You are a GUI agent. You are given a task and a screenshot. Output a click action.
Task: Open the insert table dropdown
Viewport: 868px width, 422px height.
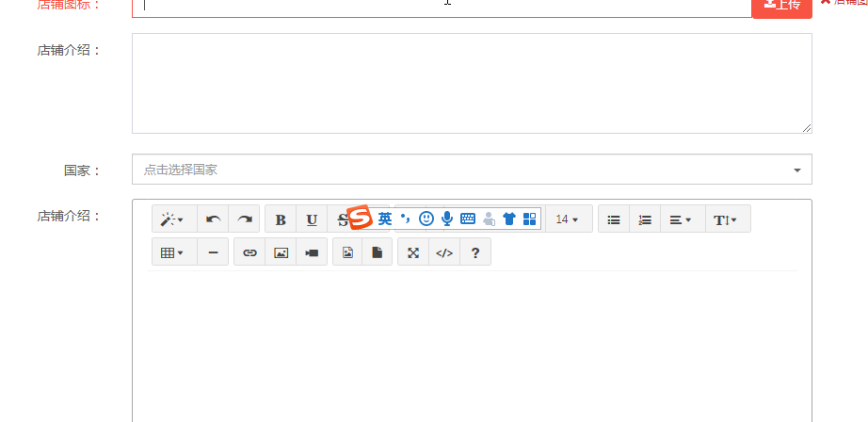tap(173, 252)
